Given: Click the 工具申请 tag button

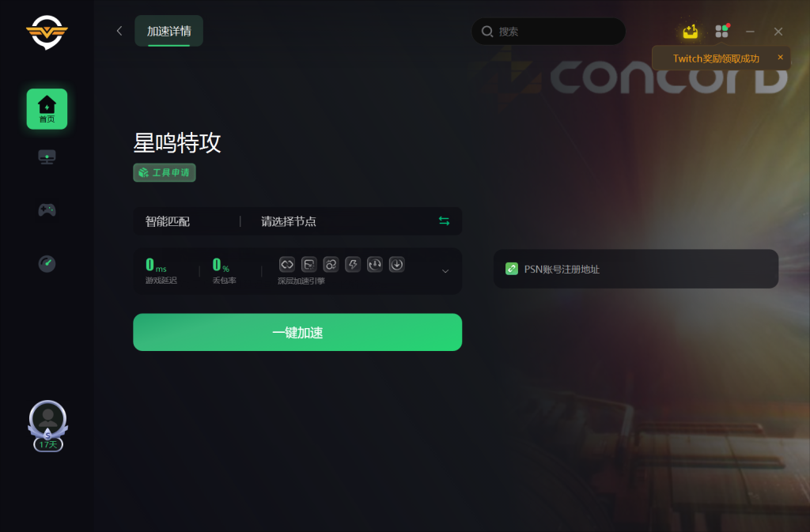Looking at the screenshot, I should (165, 172).
